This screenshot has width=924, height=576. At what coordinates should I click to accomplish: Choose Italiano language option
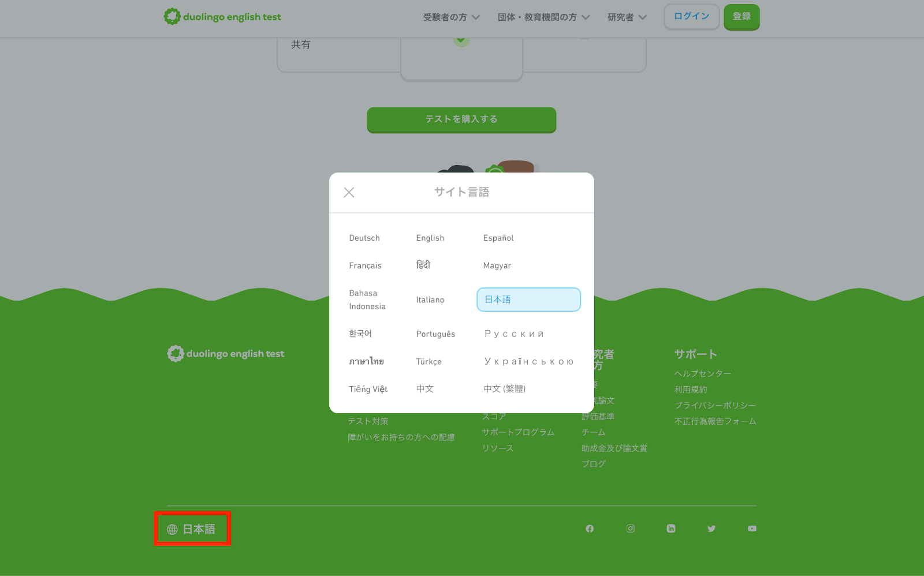point(430,300)
